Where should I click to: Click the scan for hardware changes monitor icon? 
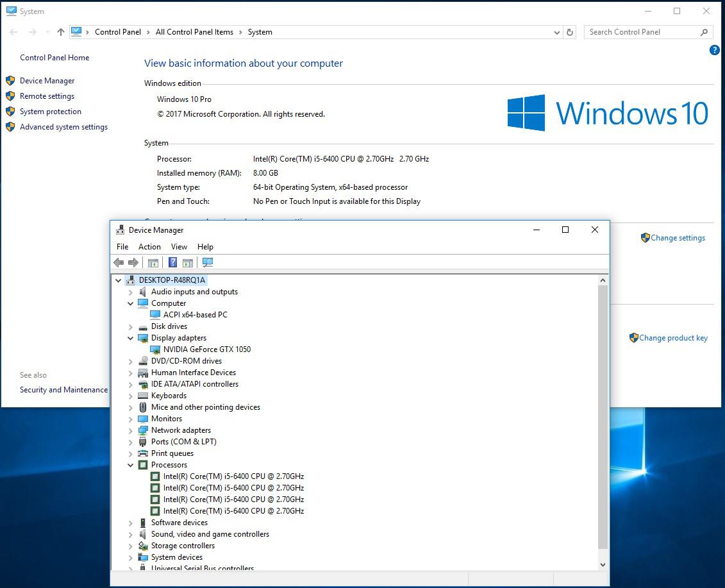(208, 263)
